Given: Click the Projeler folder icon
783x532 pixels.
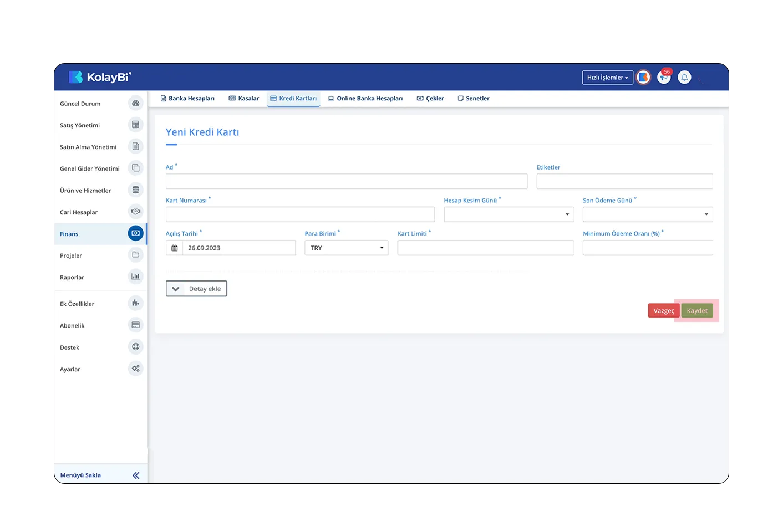Looking at the screenshot, I should point(135,255).
